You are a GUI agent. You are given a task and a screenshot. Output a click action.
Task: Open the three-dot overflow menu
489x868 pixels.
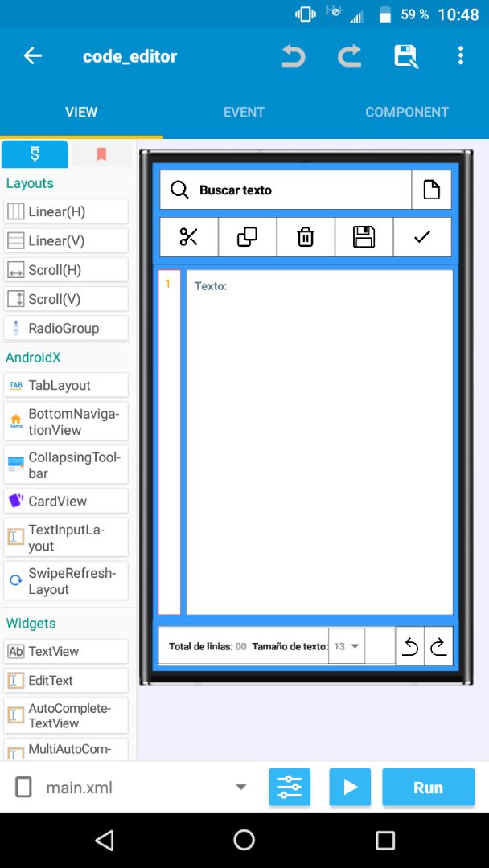coord(461,56)
